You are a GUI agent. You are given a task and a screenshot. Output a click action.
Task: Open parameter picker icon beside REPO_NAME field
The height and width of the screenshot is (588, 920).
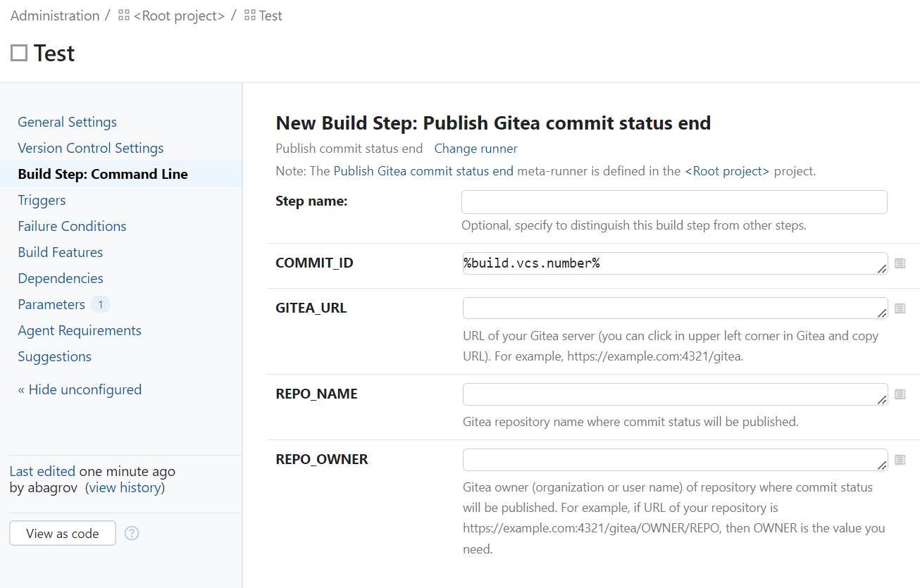click(900, 394)
